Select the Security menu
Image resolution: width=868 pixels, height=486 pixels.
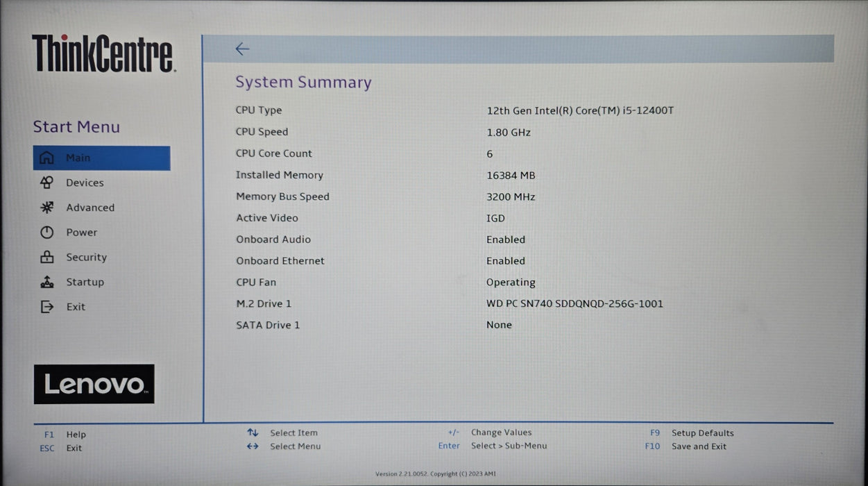87,257
